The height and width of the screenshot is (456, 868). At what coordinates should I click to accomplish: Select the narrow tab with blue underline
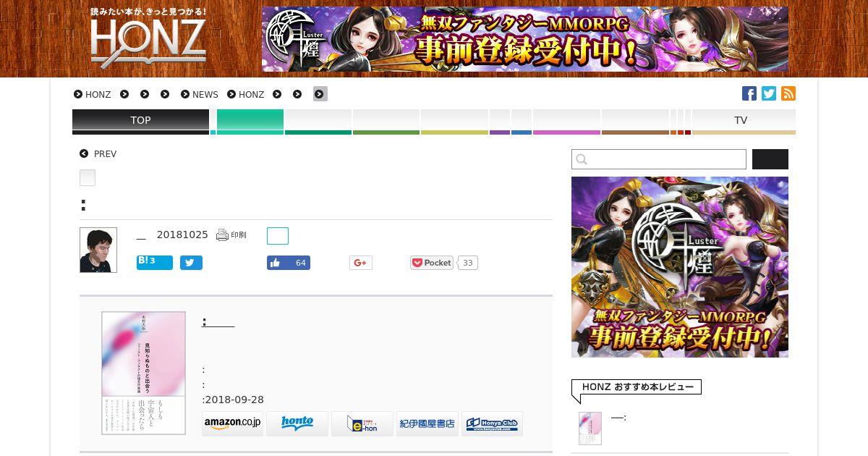point(522,122)
